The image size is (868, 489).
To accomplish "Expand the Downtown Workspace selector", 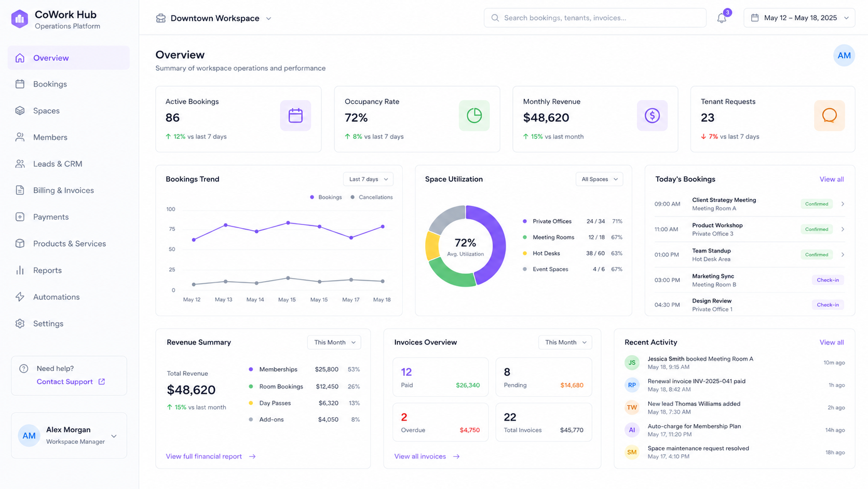I will pos(214,18).
